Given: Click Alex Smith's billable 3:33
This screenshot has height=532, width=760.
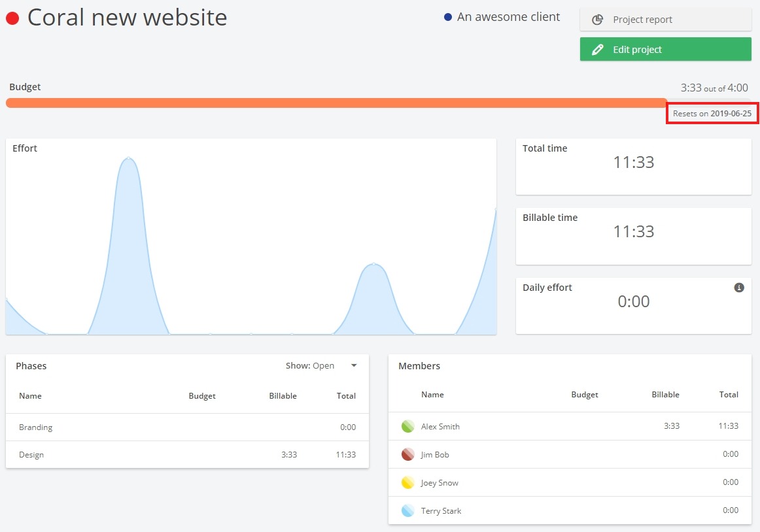Looking at the screenshot, I should point(671,426).
